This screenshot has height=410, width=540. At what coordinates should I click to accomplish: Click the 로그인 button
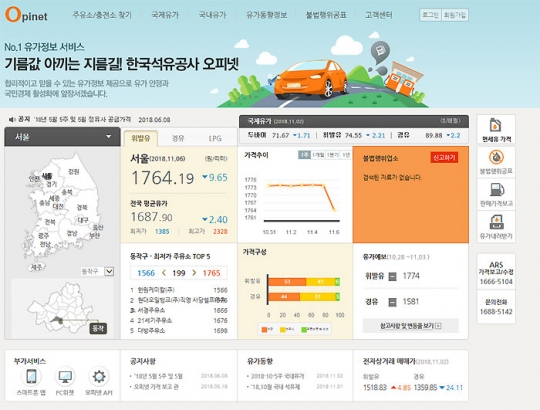click(430, 15)
